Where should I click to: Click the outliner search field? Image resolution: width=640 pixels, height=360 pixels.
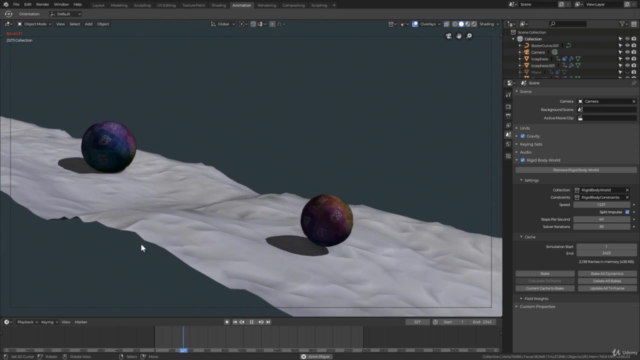click(568, 24)
